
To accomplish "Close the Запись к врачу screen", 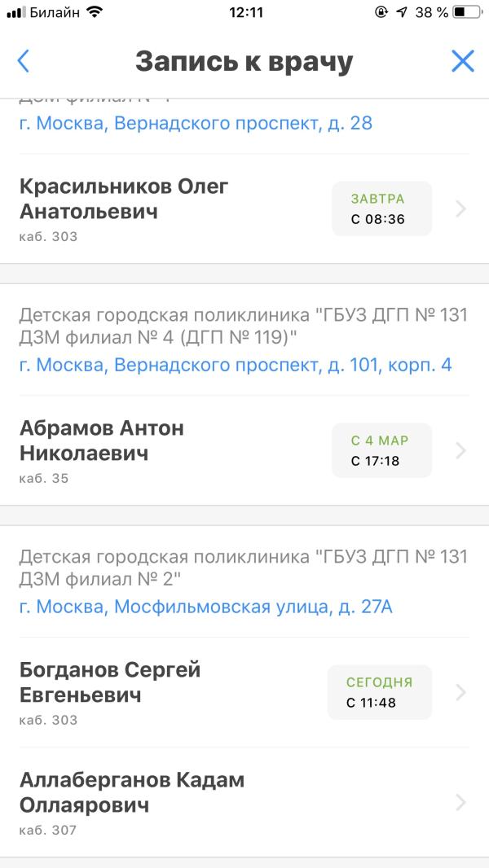I will 462,61.
